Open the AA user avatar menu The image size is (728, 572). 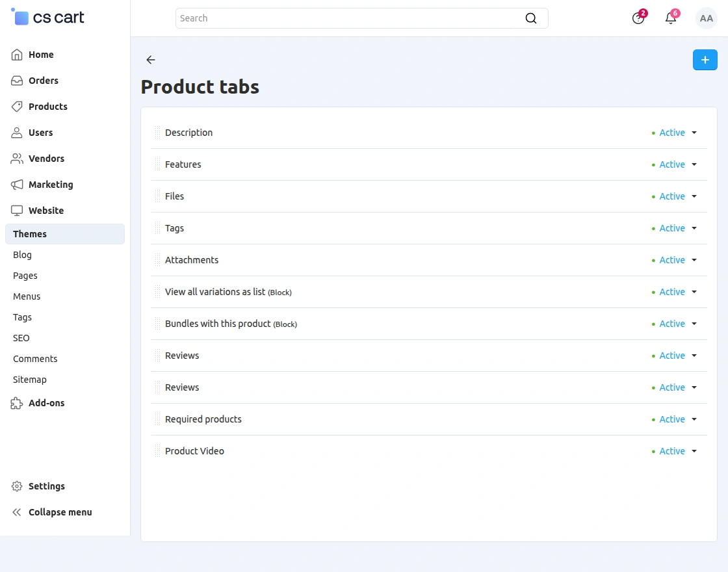tap(706, 18)
